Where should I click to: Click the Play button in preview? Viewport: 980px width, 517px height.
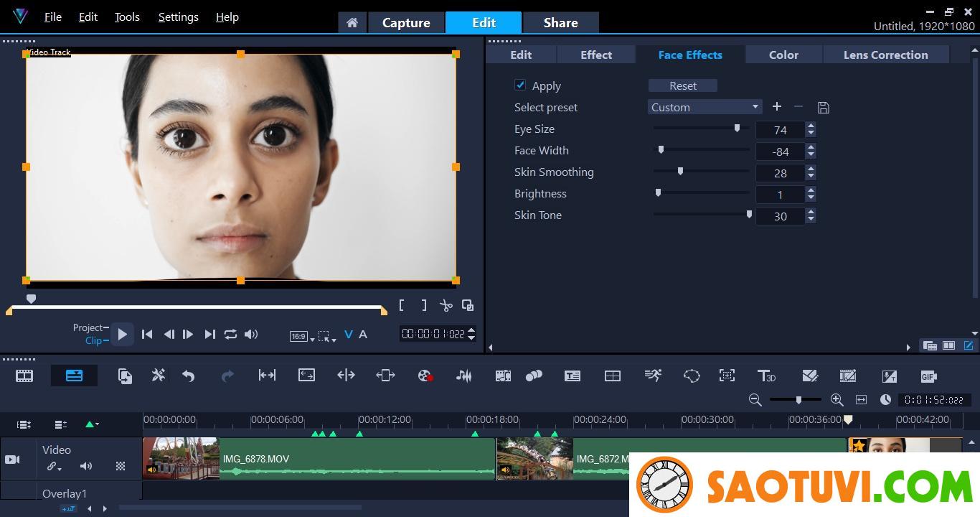(x=122, y=335)
